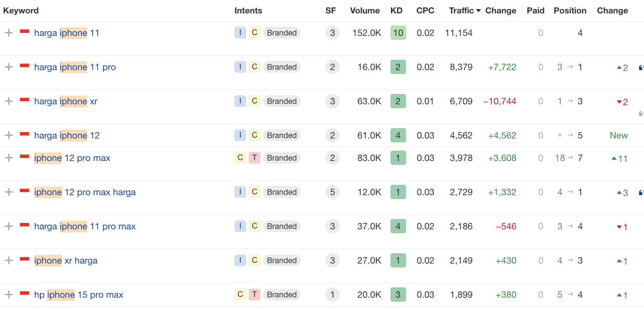Expand the 'harga iphone 11' row plus icon
The height and width of the screenshot is (309, 644).
click(x=9, y=33)
